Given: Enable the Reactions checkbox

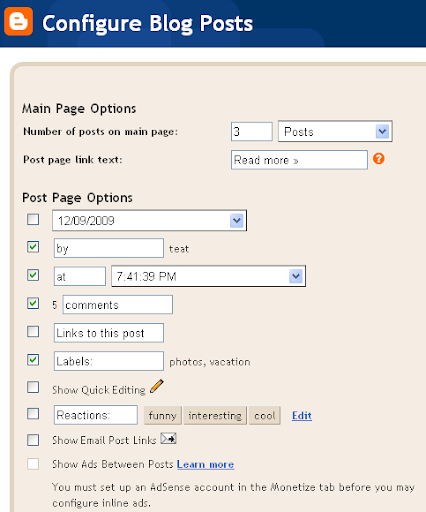Looking at the screenshot, I should pos(33,414).
